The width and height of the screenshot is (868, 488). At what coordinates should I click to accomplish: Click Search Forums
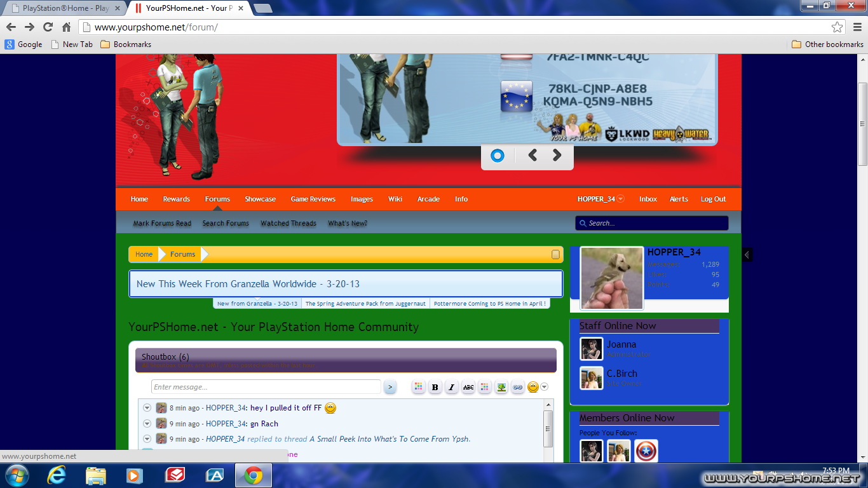tap(226, 223)
